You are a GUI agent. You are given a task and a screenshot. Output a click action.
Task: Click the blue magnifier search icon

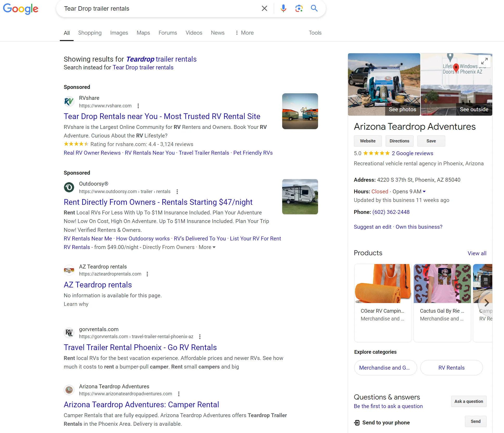click(314, 8)
